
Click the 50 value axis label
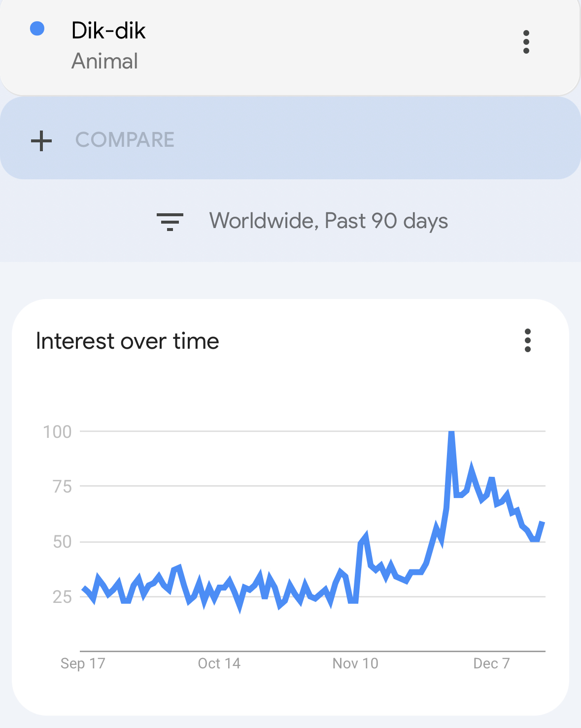[62, 542]
